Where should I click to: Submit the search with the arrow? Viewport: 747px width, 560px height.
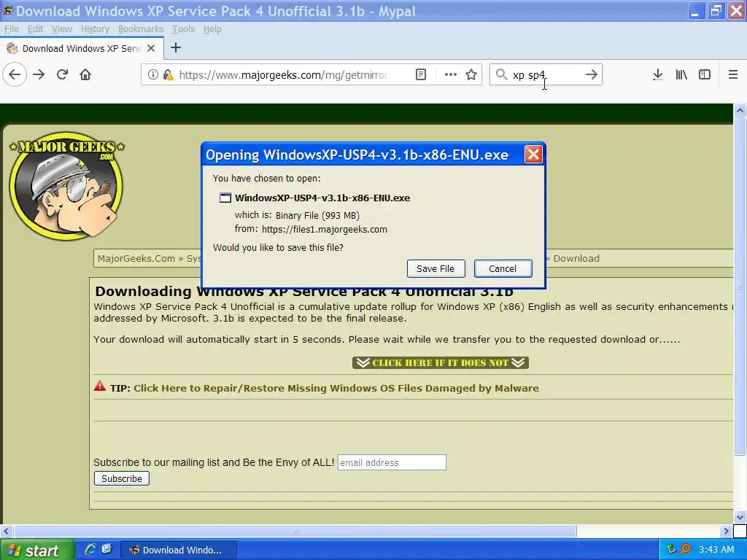(x=591, y=75)
